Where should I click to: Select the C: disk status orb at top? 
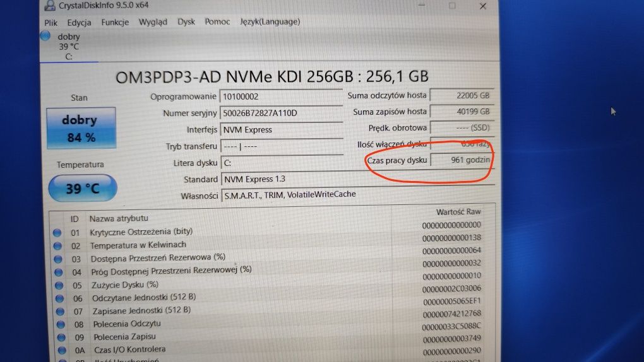coord(45,36)
